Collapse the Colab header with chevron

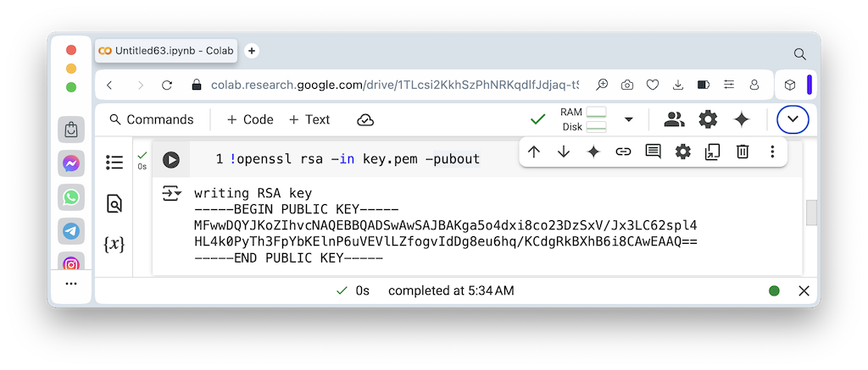point(793,119)
